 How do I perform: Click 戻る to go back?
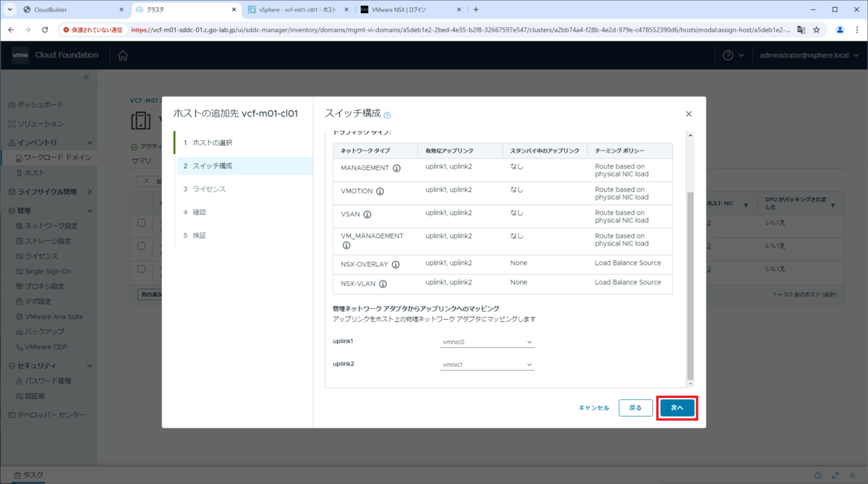[636, 408]
